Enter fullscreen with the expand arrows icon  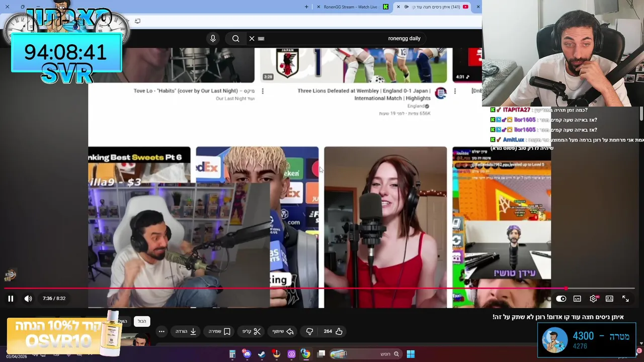click(625, 299)
